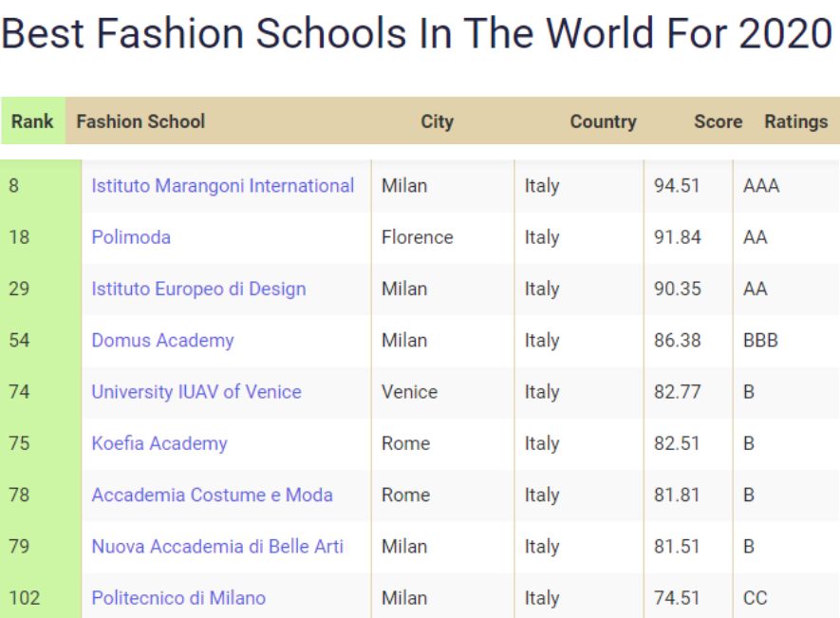Open Accademia Costume e Moda link

tap(213, 495)
